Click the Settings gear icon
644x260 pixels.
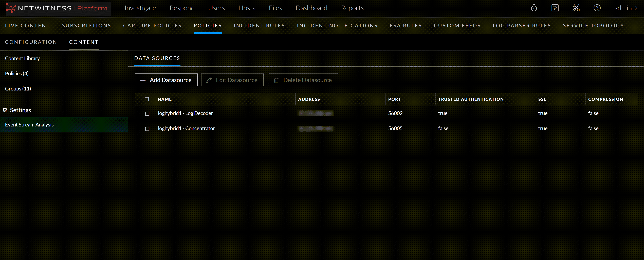pyautogui.click(x=5, y=110)
